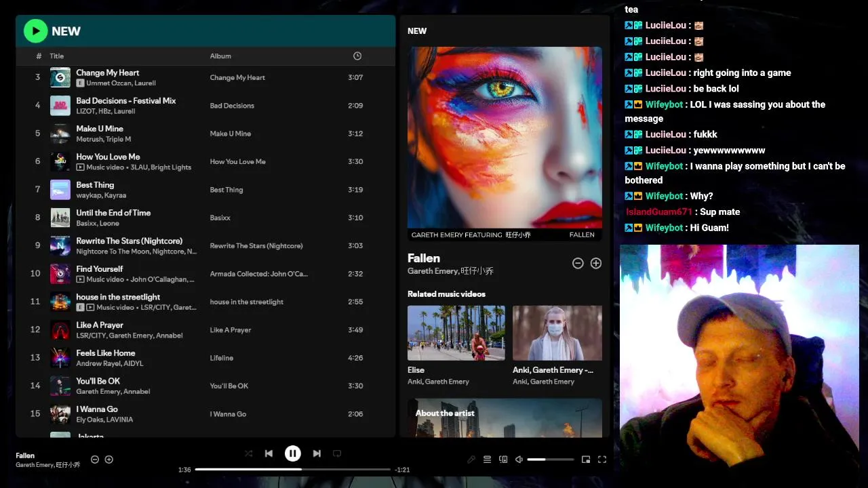Toggle shuffle in the player bar
Viewport: 868px width, 488px height.
[x=248, y=453]
